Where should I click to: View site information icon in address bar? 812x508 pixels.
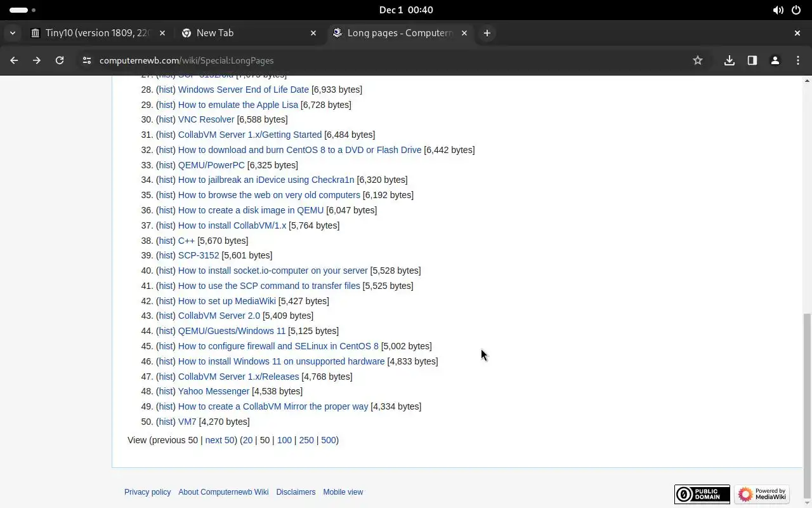point(87,60)
